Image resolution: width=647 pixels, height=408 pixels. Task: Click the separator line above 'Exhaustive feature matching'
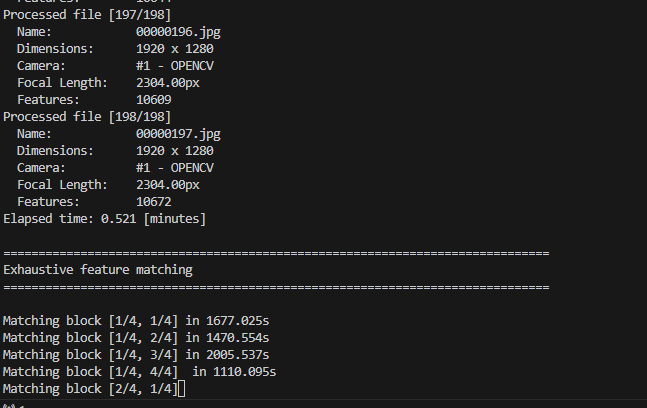(276, 253)
